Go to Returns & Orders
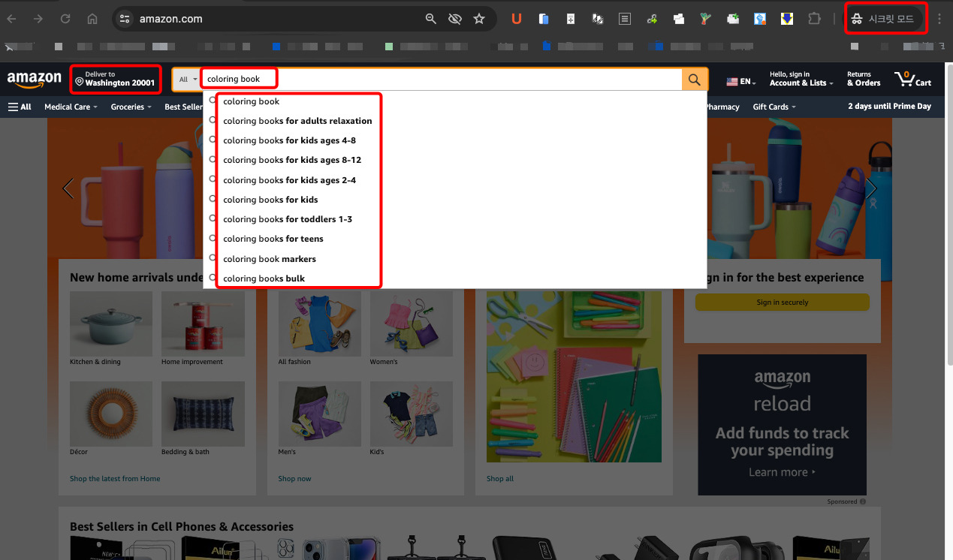This screenshot has width=953, height=560. coord(864,79)
